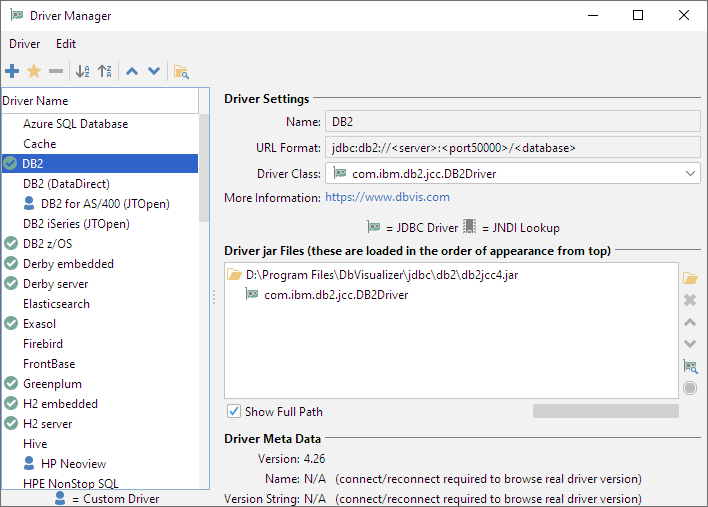Image resolution: width=708 pixels, height=507 pixels.
Task: Move selected driver down with blue arrow
Action: [154, 71]
